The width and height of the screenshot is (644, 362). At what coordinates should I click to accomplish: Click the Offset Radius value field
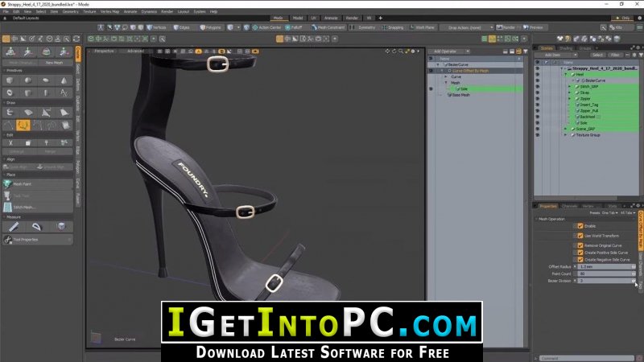(607, 267)
